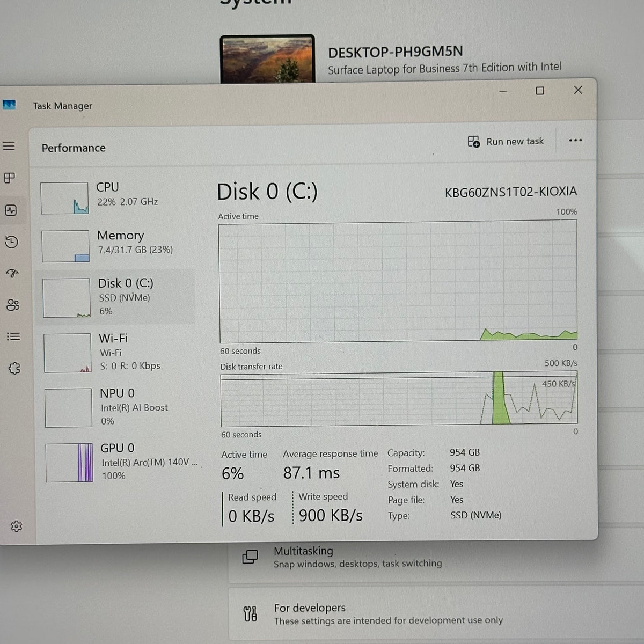Open Task Manager hamburger navigation menu
The width and height of the screenshot is (644, 644).
pos(9,146)
